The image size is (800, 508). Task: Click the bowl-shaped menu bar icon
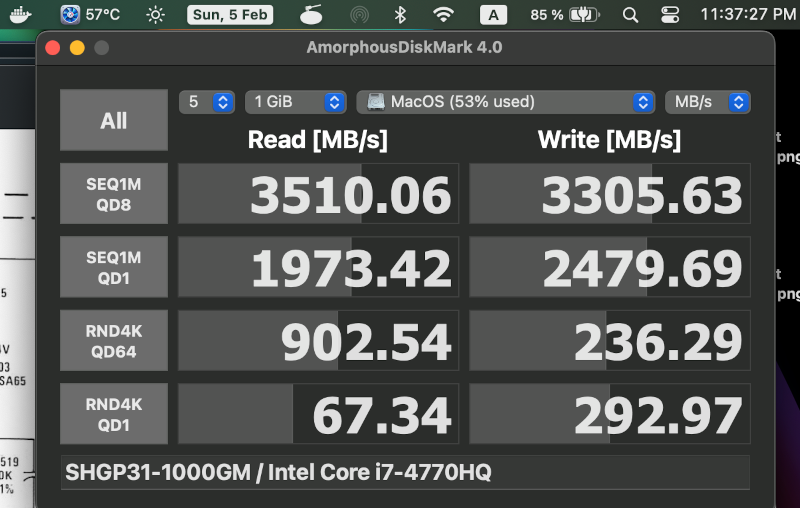click(311, 15)
